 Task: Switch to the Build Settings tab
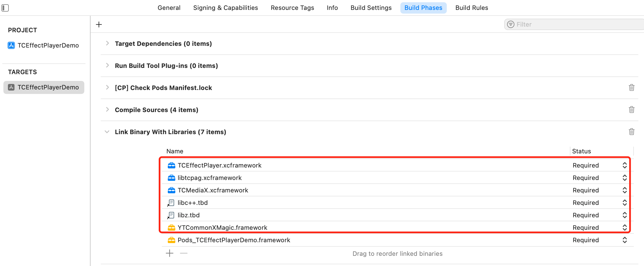pyautogui.click(x=371, y=8)
